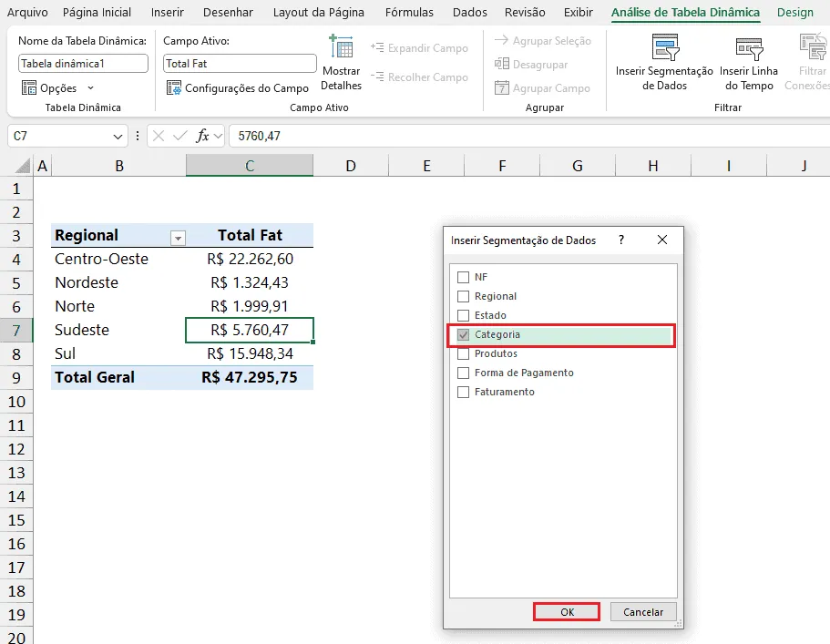The width and height of the screenshot is (830, 644).
Task: Open the Revisão tab
Action: [525, 12]
